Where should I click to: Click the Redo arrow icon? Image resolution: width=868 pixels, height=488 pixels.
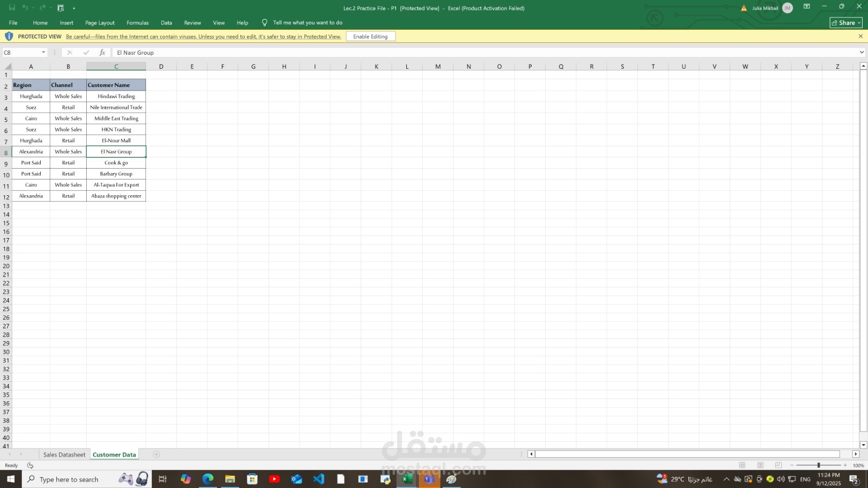42,8
